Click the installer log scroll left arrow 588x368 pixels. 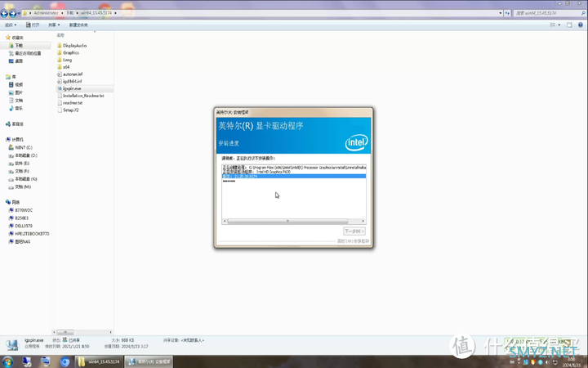(x=225, y=221)
